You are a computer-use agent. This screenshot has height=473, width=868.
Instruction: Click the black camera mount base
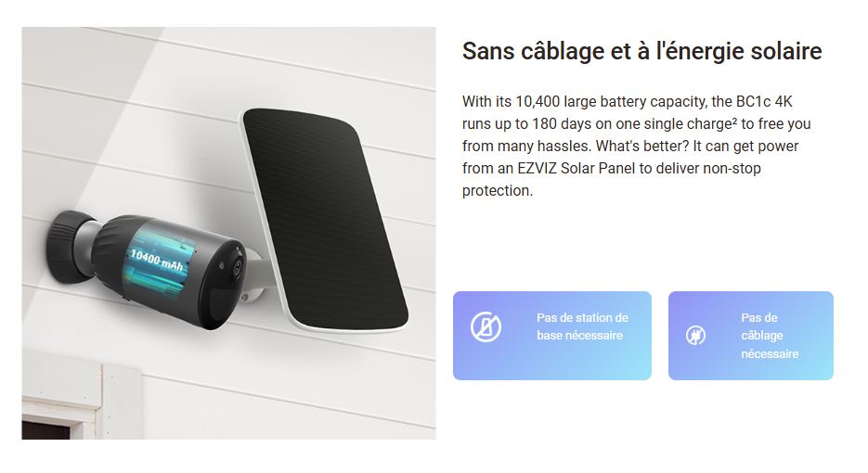pos(65,246)
